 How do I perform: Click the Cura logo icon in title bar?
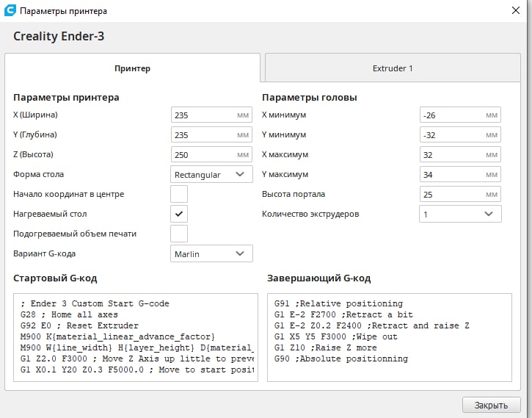[10, 10]
